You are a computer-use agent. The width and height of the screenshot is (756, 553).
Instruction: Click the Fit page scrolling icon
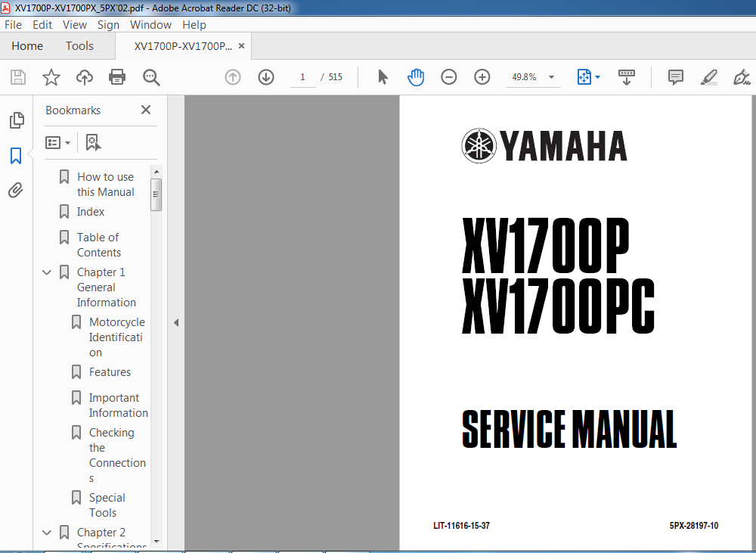(584, 77)
